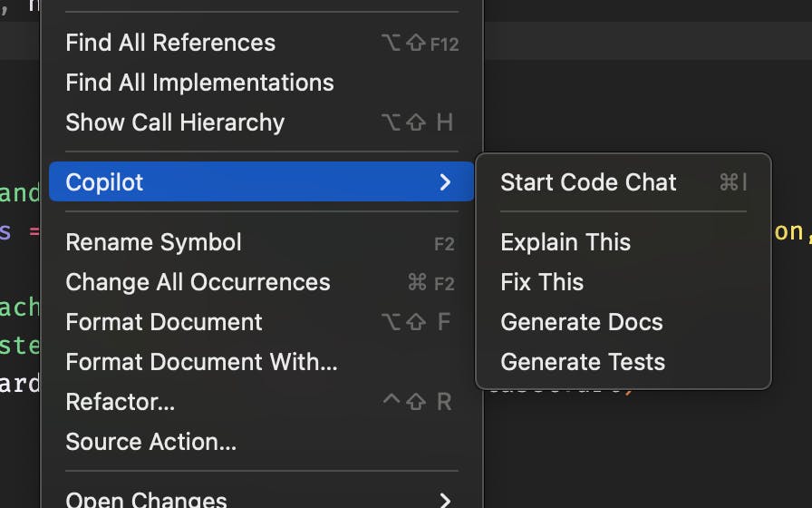Choose Source Action... entry
This screenshot has width=812, height=508.
click(x=262, y=442)
